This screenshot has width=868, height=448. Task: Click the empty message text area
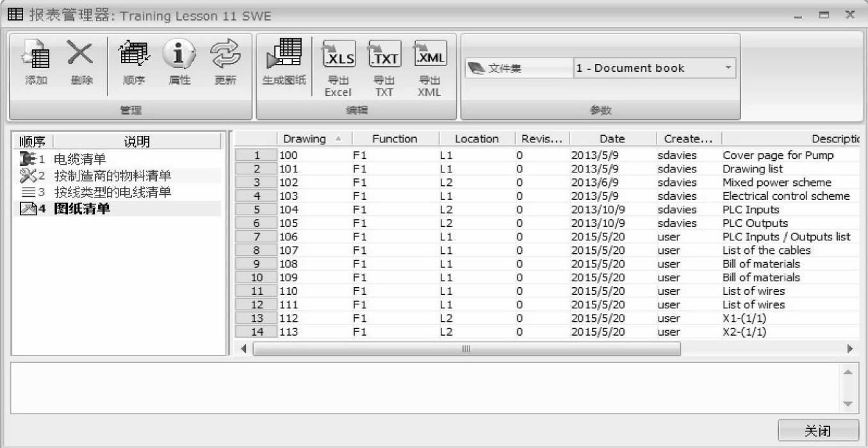[425, 388]
